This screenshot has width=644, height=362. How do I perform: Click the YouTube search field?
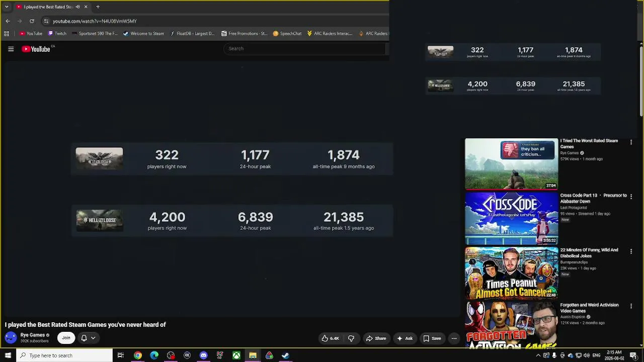pyautogui.click(x=305, y=49)
